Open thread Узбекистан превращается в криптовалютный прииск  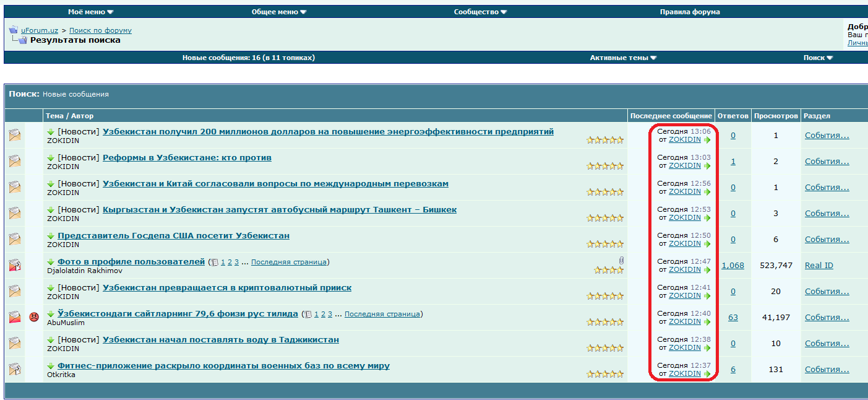click(x=226, y=287)
